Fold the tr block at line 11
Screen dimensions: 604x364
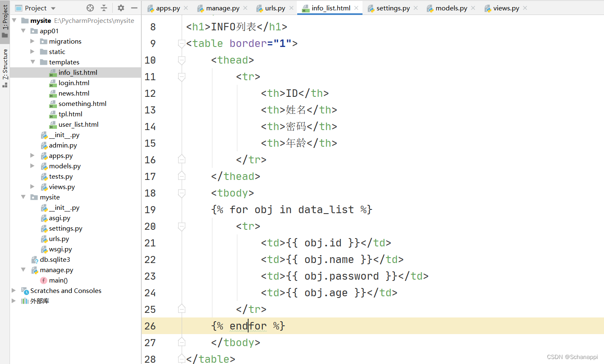click(x=182, y=76)
